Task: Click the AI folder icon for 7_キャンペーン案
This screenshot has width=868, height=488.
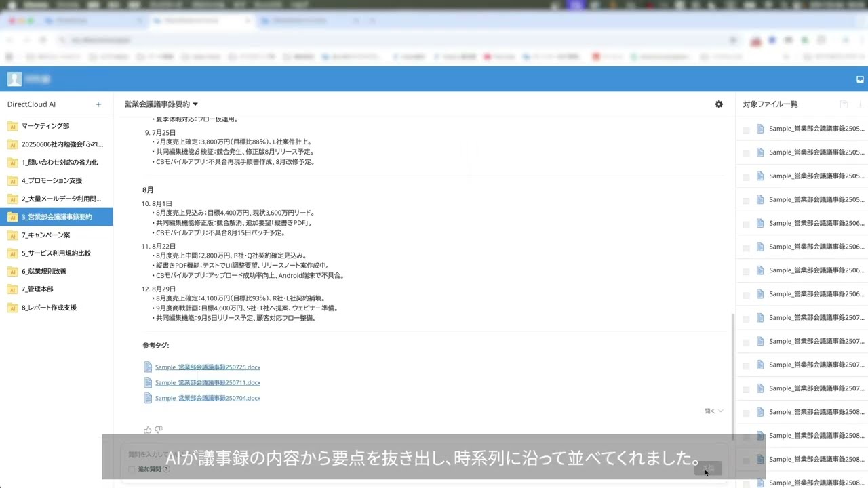Action: click(x=12, y=235)
